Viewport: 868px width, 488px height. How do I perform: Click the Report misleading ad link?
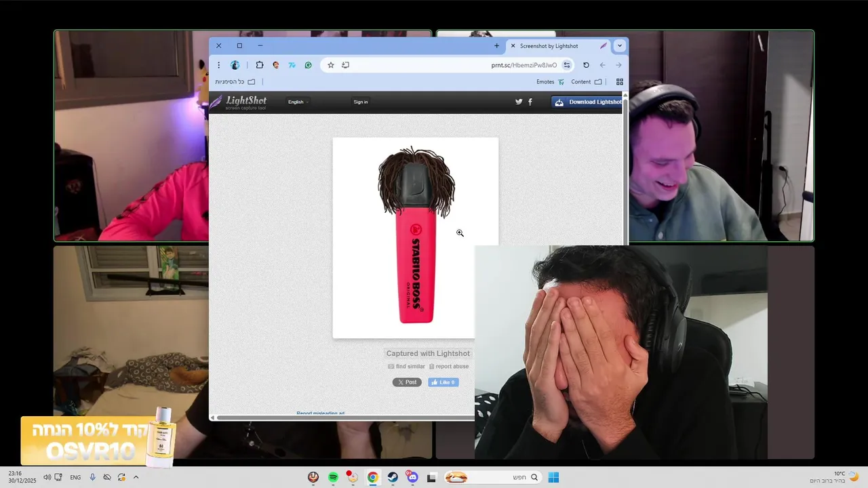321,413
